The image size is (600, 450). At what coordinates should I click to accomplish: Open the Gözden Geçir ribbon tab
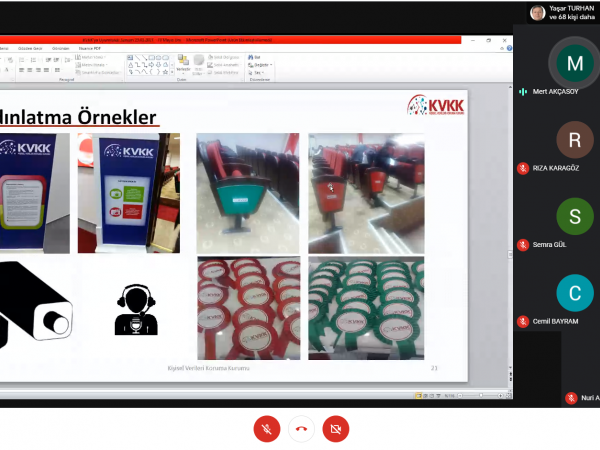click(30, 49)
